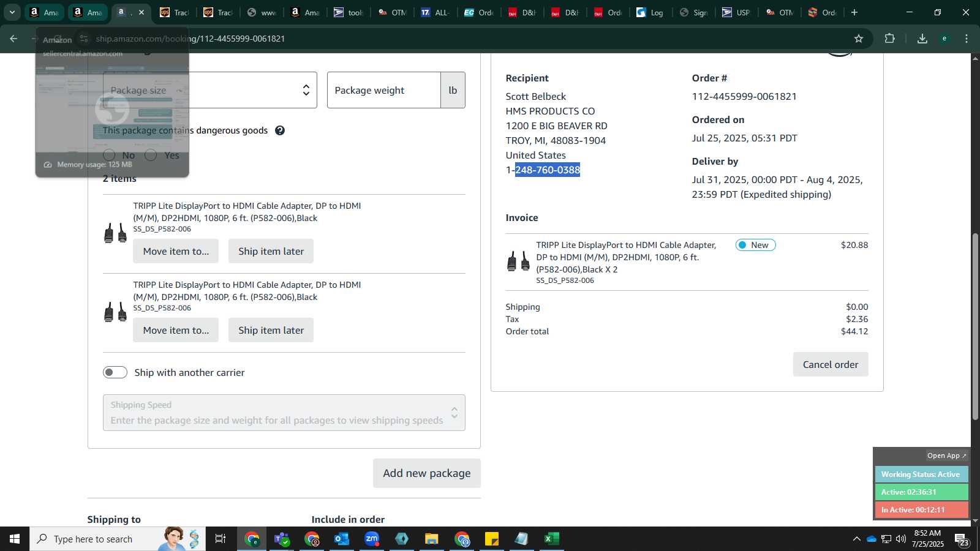This screenshot has height=551, width=980.
Task: Switch to the ALL- tab
Action: [x=435, y=12]
